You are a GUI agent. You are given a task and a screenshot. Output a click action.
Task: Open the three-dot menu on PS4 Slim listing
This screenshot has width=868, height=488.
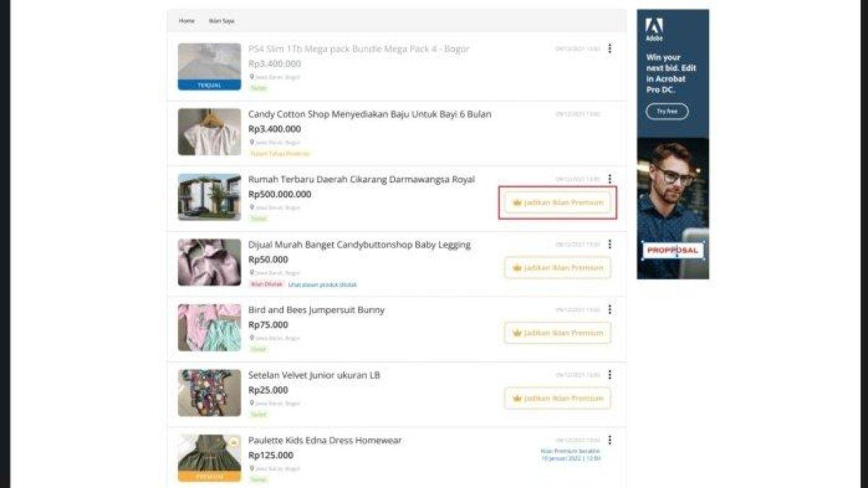pos(611,47)
